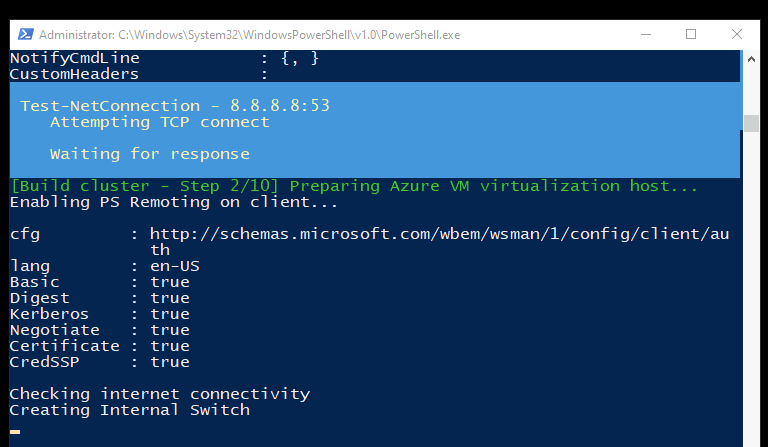The height and width of the screenshot is (447, 768).
Task: Click the blinking cursor at the prompt
Action: click(x=15, y=432)
